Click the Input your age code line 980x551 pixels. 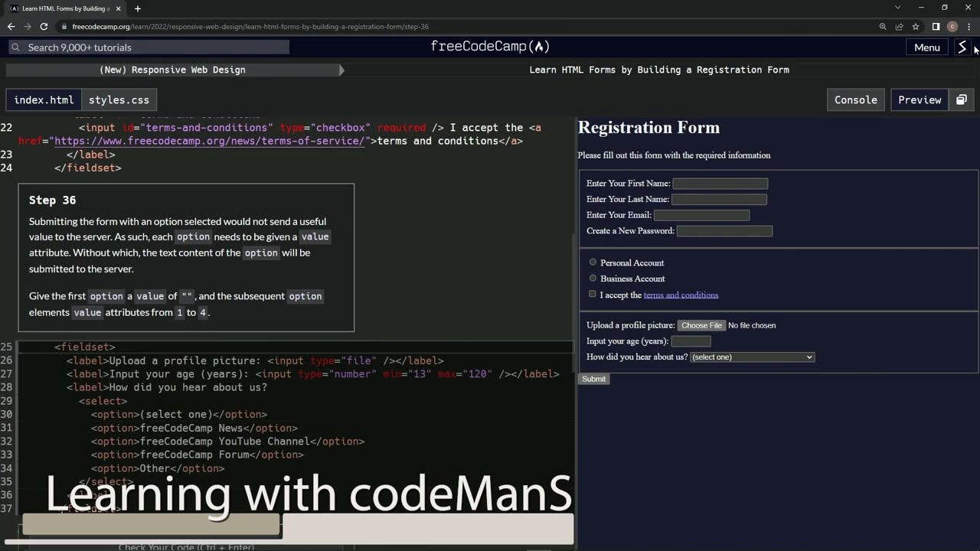(x=313, y=374)
